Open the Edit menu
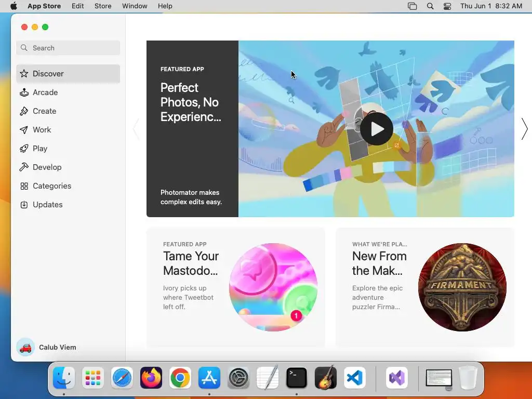This screenshot has width=532, height=399. pos(78,6)
